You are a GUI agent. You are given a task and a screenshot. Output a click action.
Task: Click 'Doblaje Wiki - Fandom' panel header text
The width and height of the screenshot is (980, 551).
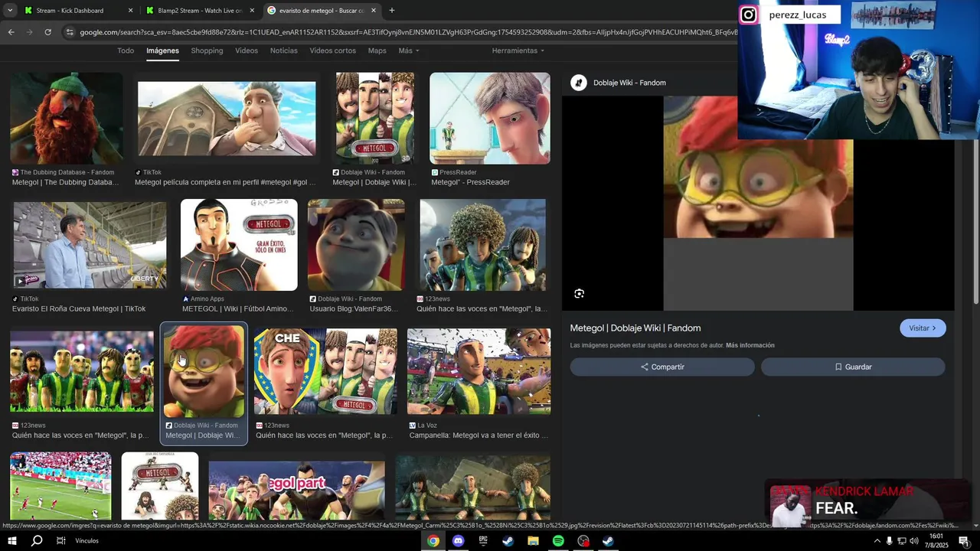pyautogui.click(x=630, y=83)
